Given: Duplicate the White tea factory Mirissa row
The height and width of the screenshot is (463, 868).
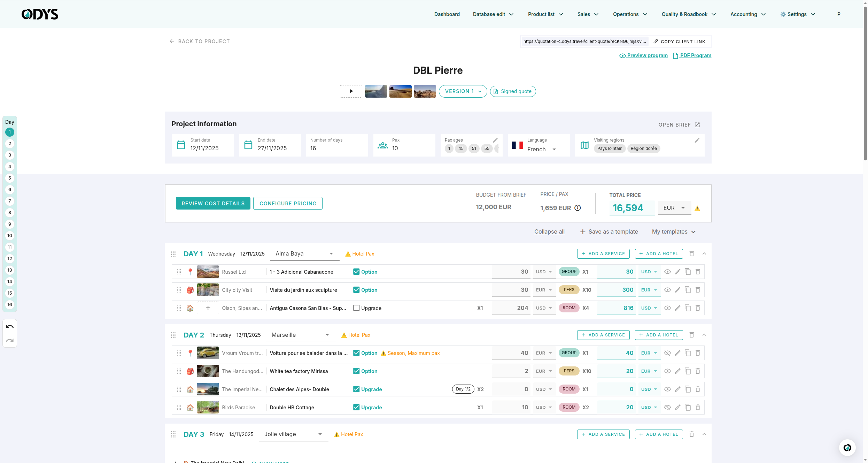Looking at the screenshot, I should coord(688,371).
